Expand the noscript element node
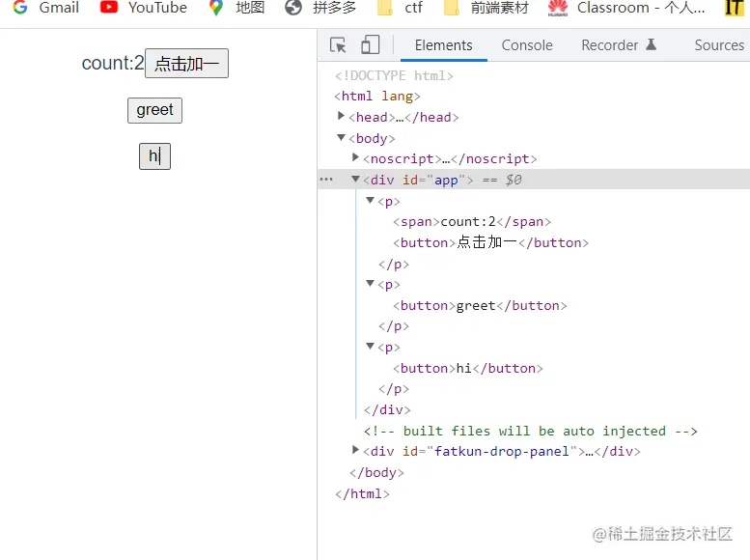Image resolution: width=750 pixels, height=560 pixels. (355, 157)
